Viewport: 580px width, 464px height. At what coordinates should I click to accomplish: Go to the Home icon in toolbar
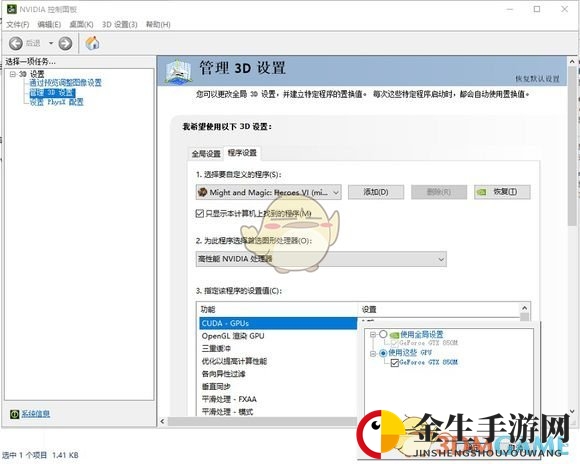(x=92, y=43)
